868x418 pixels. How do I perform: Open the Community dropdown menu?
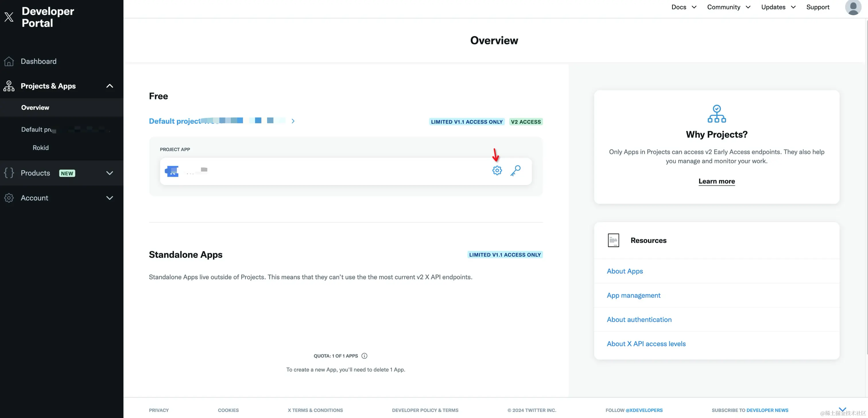pyautogui.click(x=728, y=7)
